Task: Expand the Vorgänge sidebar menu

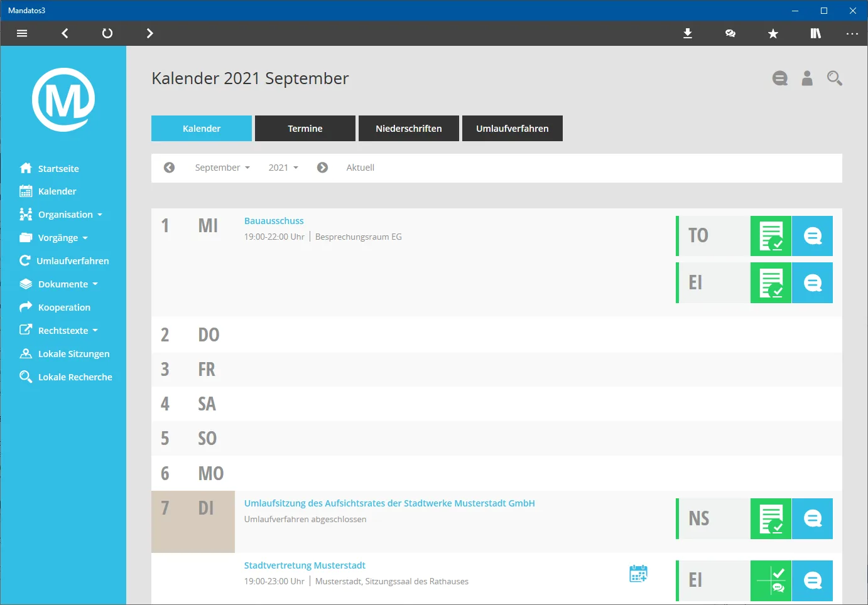Action: [x=53, y=238]
